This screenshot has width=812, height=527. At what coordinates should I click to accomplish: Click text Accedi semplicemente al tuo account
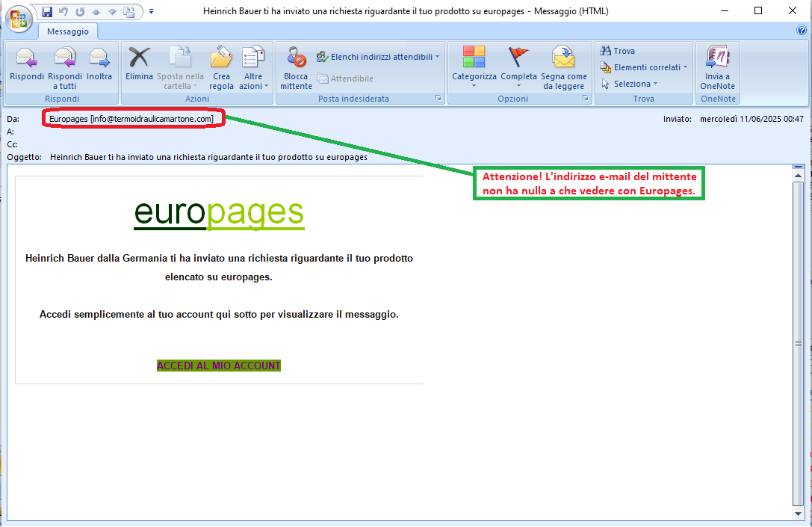pyautogui.click(x=219, y=314)
